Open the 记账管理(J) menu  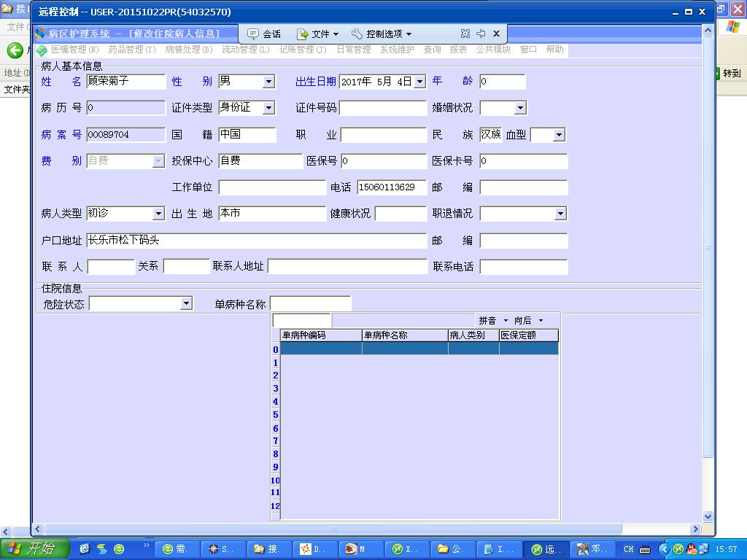coord(303,50)
